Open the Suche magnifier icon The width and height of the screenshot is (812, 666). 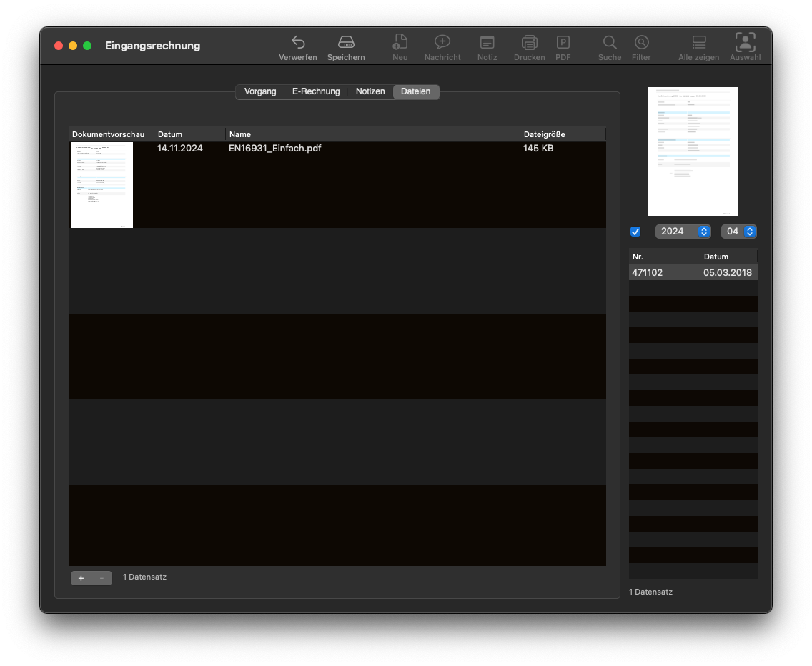[x=610, y=42]
